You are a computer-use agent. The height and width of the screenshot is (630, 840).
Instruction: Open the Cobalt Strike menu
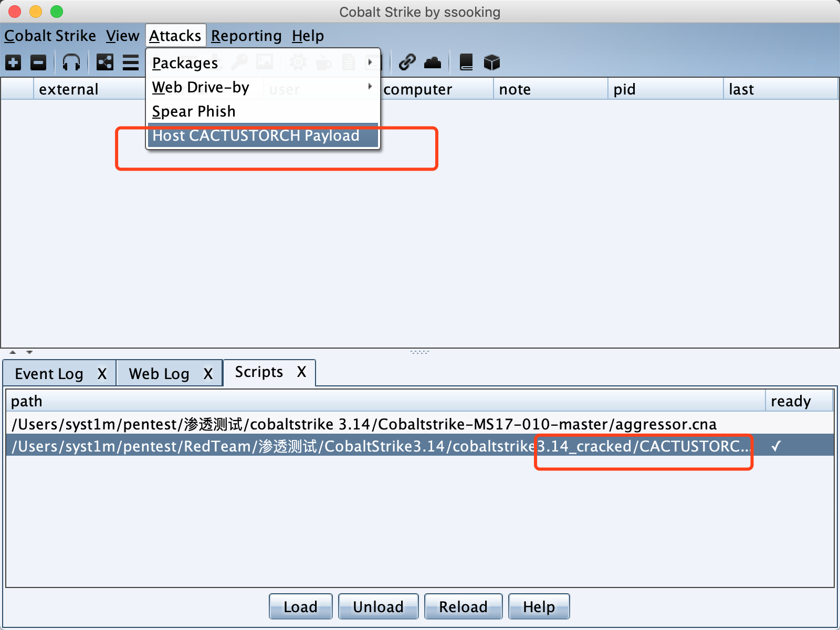pyautogui.click(x=50, y=36)
